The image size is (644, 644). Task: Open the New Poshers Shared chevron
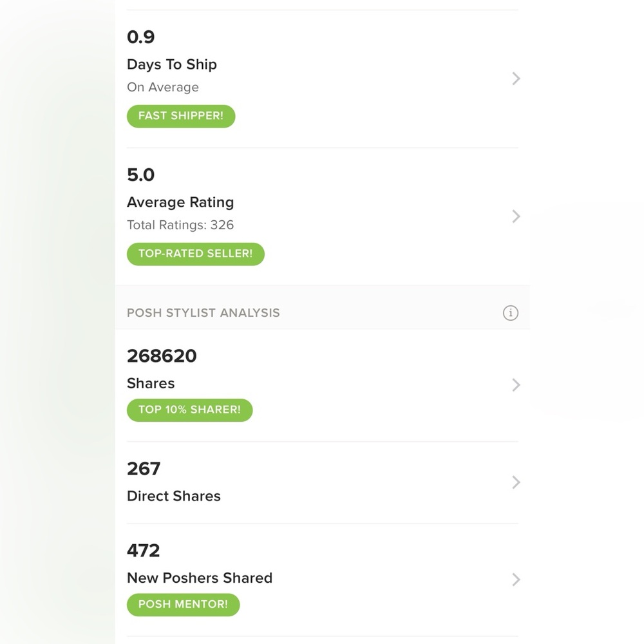pyautogui.click(x=516, y=580)
